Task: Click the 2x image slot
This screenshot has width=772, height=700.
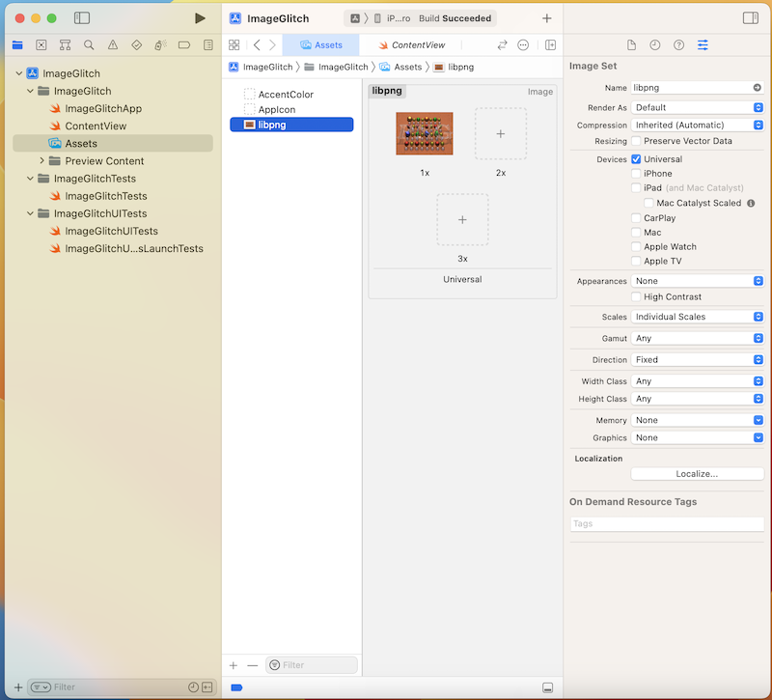Action: tap(501, 134)
